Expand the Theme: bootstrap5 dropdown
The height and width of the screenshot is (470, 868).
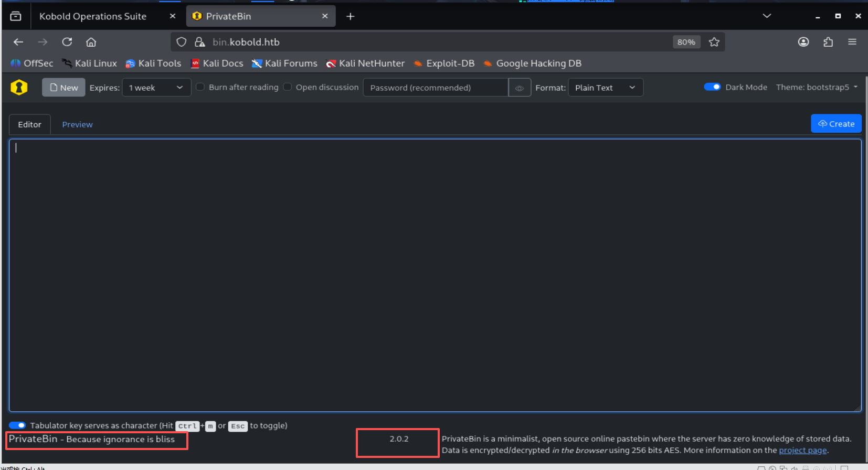(817, 87)
